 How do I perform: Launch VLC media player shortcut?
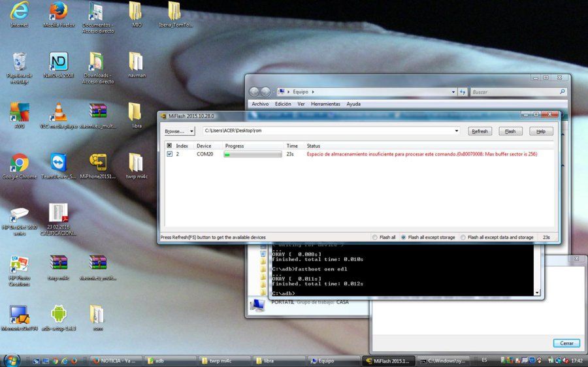(59, 116)
